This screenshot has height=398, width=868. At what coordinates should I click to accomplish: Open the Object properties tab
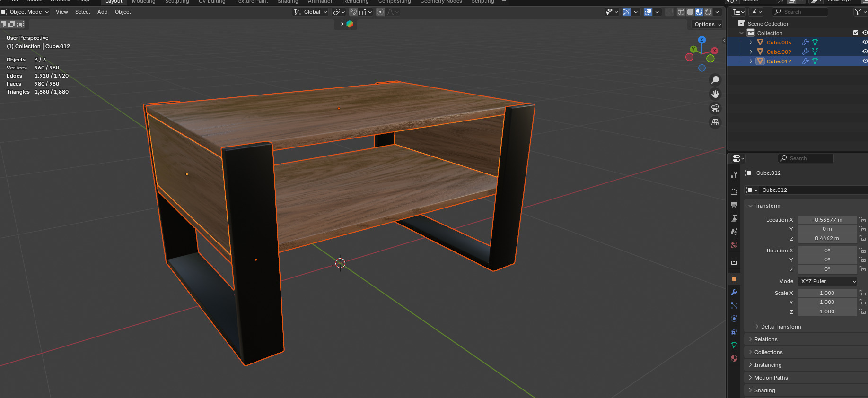point(734,279)
